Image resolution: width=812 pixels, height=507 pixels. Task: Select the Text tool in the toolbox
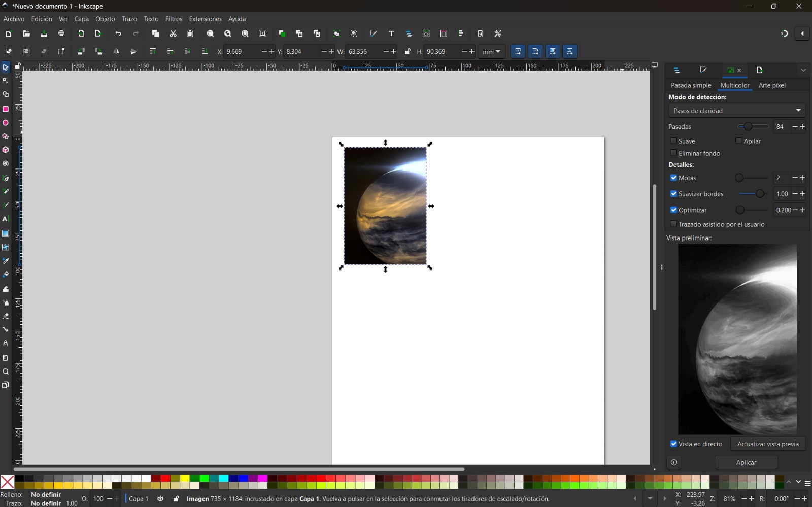click(6, 219)
